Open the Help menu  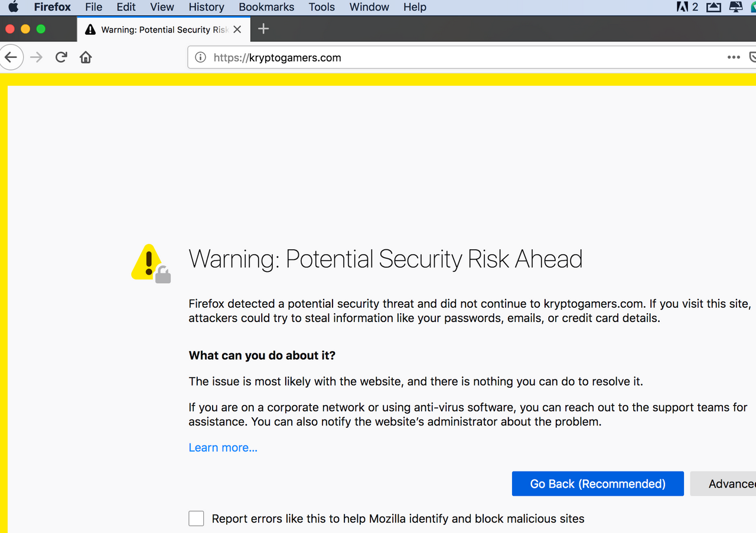pyautogui.click(x=415, y=7)
